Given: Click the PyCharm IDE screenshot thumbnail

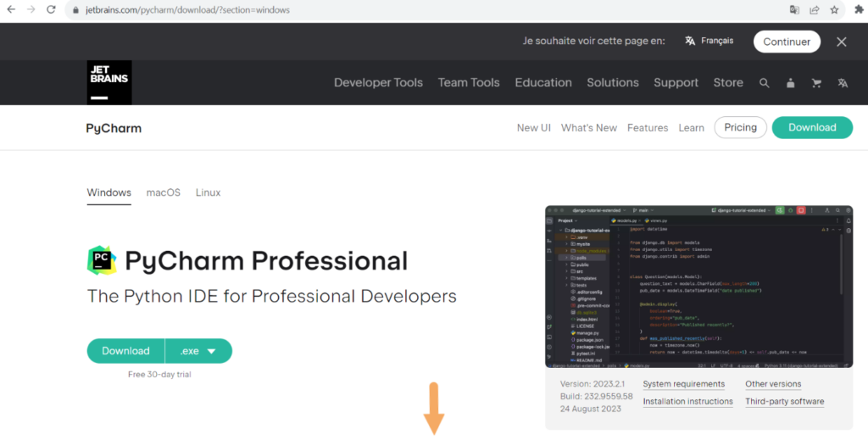Looking at the screenshot, I should (x=698, y=286).
